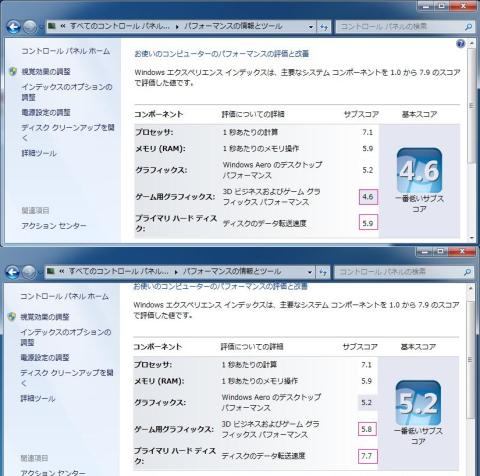The width and height of the screenshot is (480, 476).
Task: Click the refresh button in the top window
Action: [324, 27]
